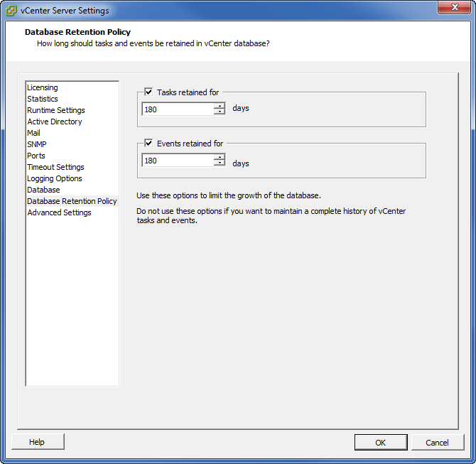Decrease tasks retention days with down arrow
Screen dimensions: 476x464
pyautogui.click(x=220, y=112)
